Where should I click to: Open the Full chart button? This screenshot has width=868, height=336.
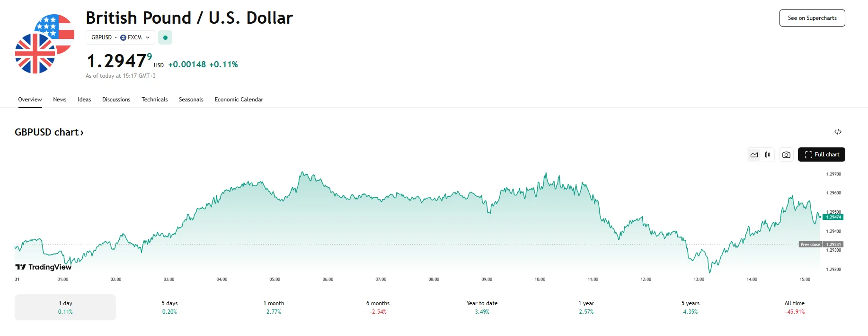tap(822, 154)
